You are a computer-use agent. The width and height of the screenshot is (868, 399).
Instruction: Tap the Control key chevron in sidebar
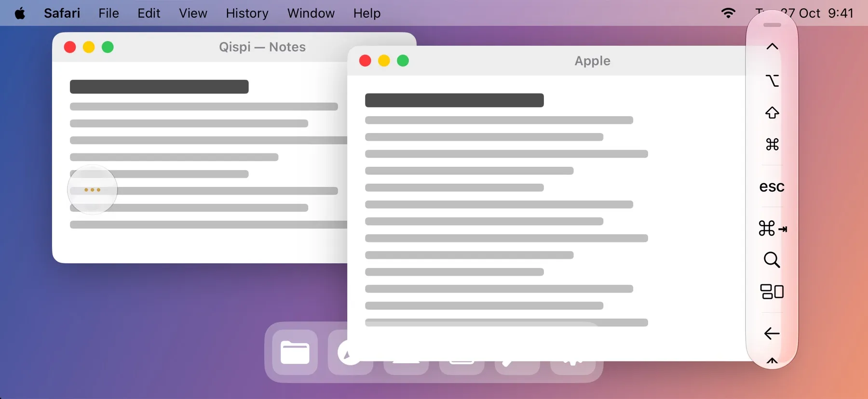(772, 46)
